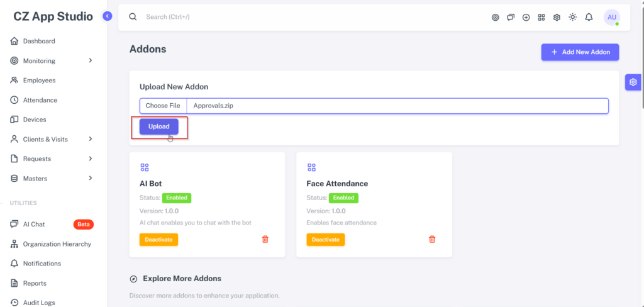Deactivate the AI Bot addon
Image resolution: width=644 pixels, height=307 pixels.
tap(158, 240)
